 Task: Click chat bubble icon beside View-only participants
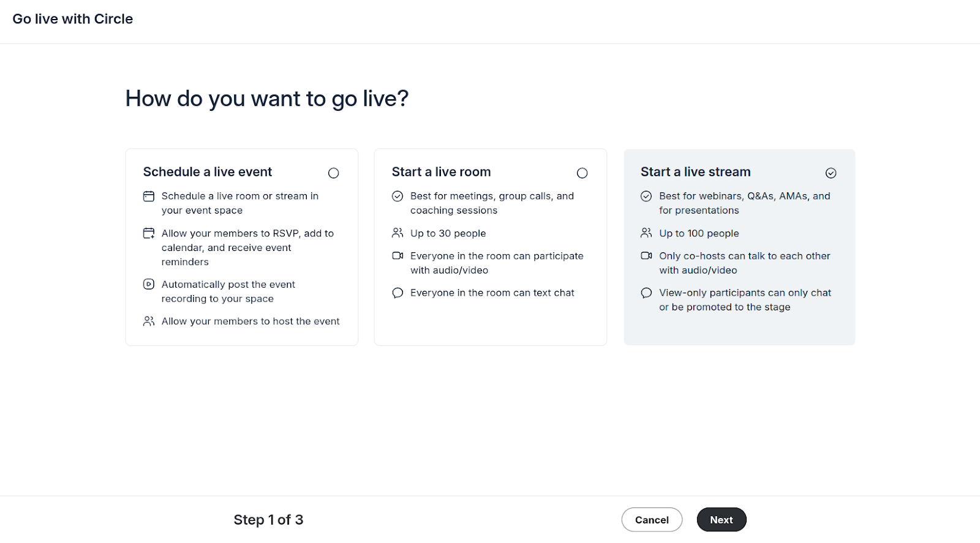pos(646,293)
